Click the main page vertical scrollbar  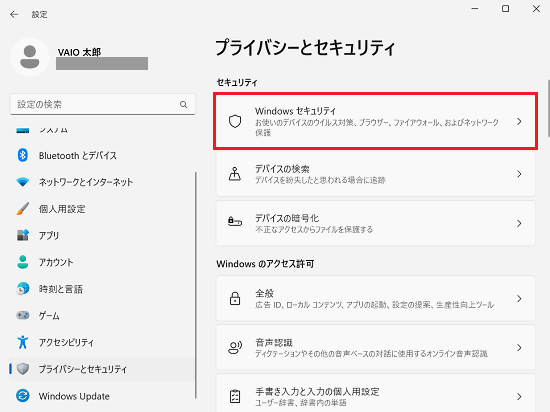[x=548, y=109]
